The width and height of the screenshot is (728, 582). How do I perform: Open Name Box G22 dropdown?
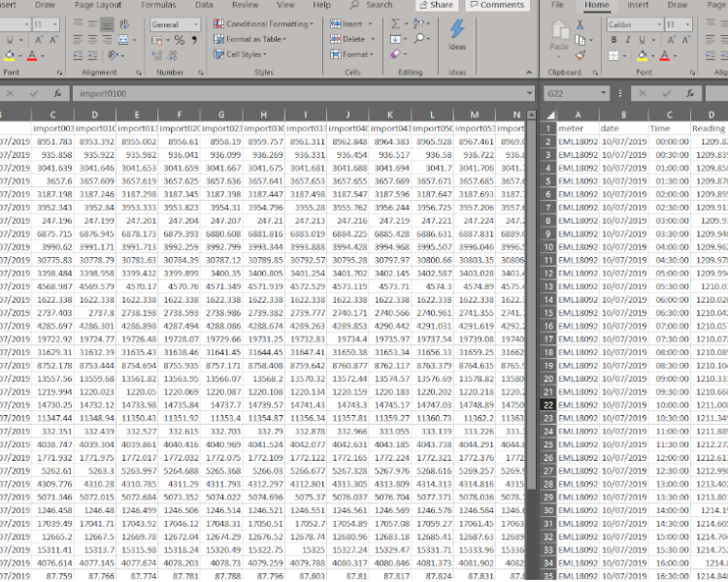pyautogui.click(x=603, y=93)
